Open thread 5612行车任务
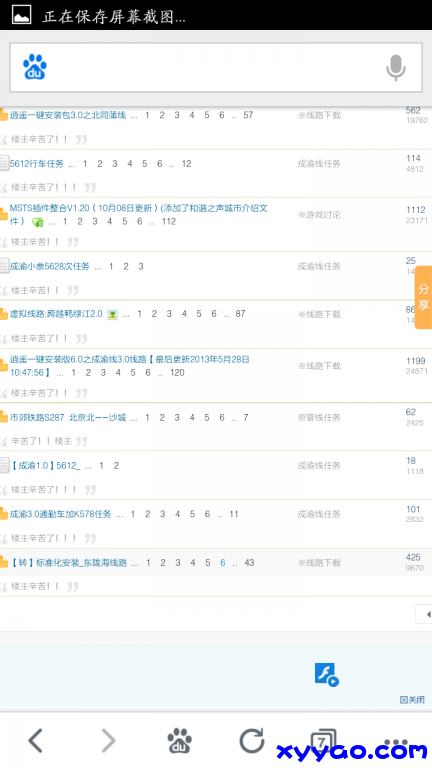 point(37,164)
